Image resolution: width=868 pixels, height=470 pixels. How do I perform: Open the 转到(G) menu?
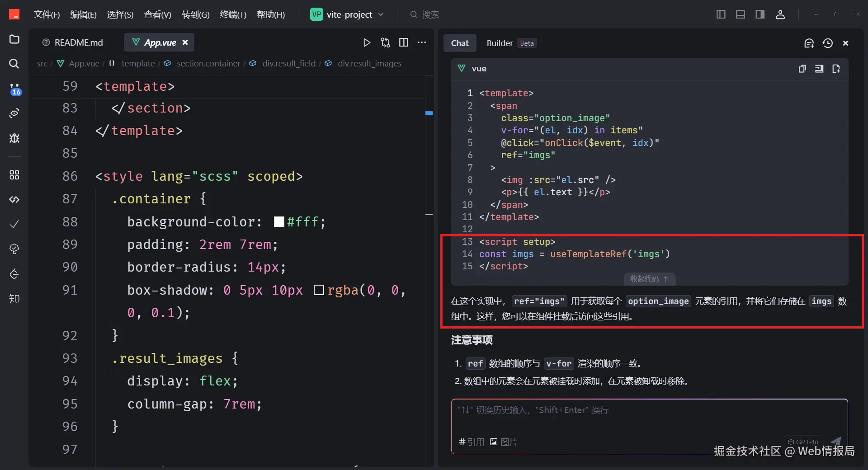pyautogui.click(x=196, y=14)
